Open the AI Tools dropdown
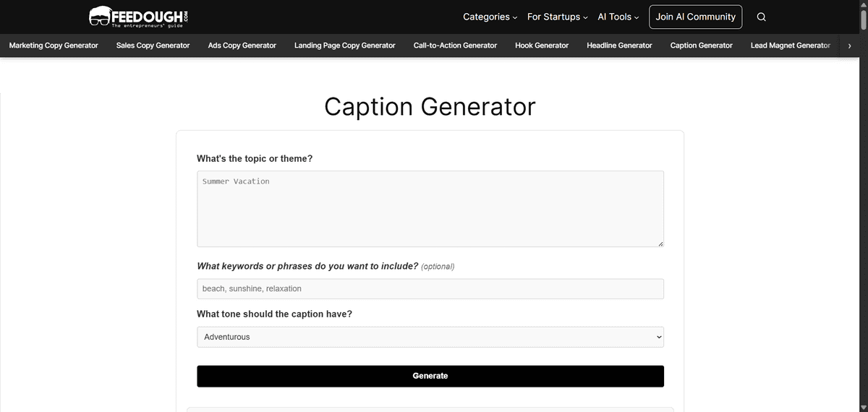This screenshot has height=412, width=868. [x=618, y=17]
